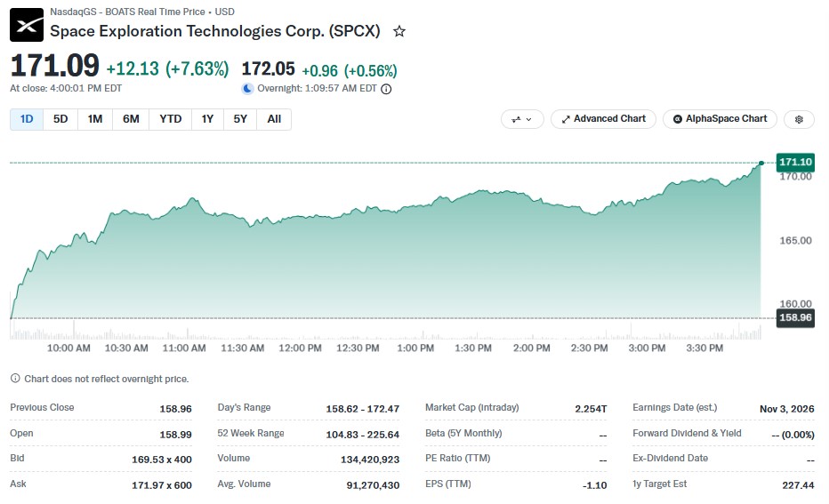This screenshot has height=504, width=829.
Task: Click the 158.96 previous close marker
Action: tap(795, 317)
